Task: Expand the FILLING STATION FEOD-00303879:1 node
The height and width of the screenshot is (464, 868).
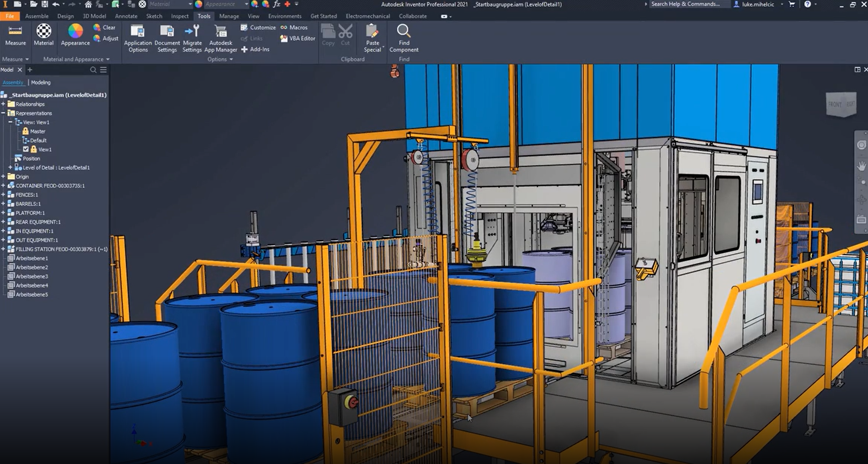Action: click(x=3, y=249)
